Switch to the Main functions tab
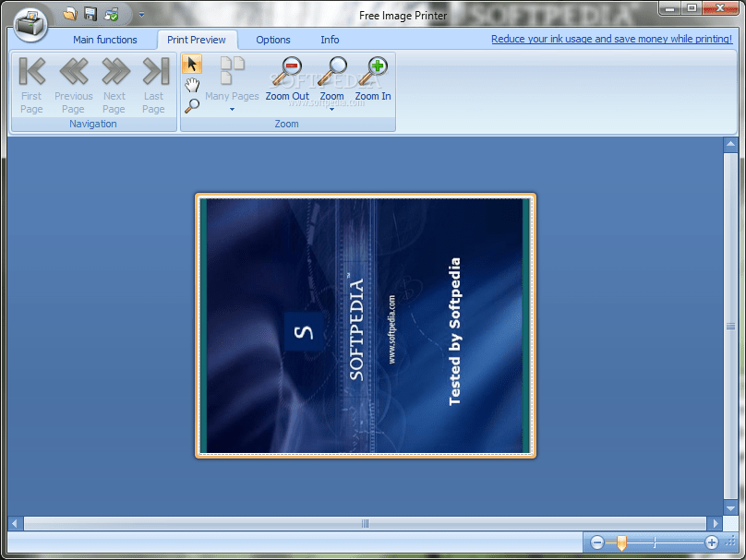This screenshot has height=560, width=746. point(105,40)
